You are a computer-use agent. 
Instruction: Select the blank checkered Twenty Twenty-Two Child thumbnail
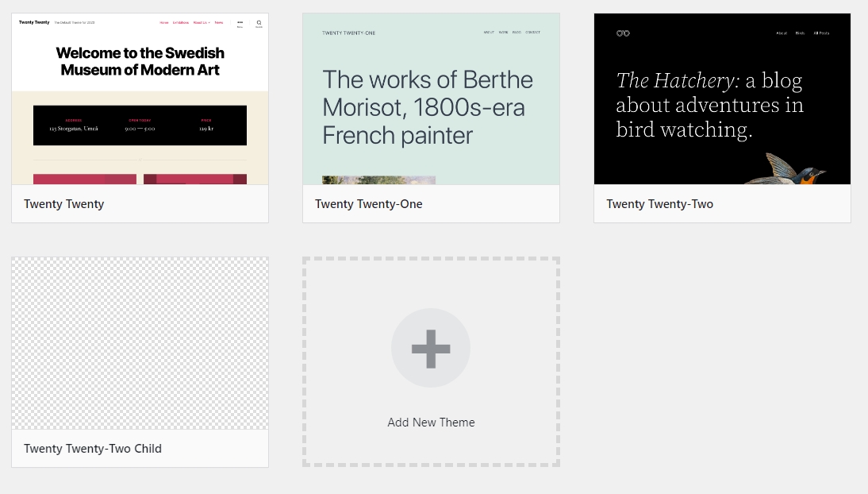(140, 343)
